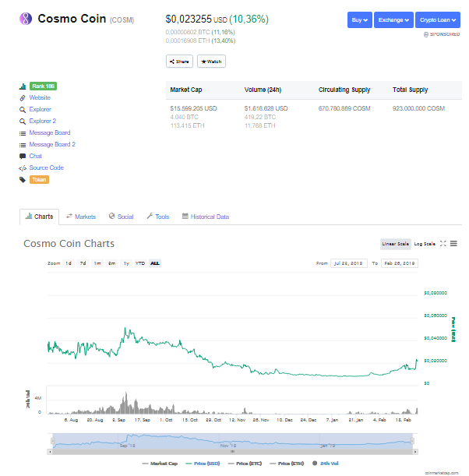Open the Historical Data tab

[x=206, y=217]
